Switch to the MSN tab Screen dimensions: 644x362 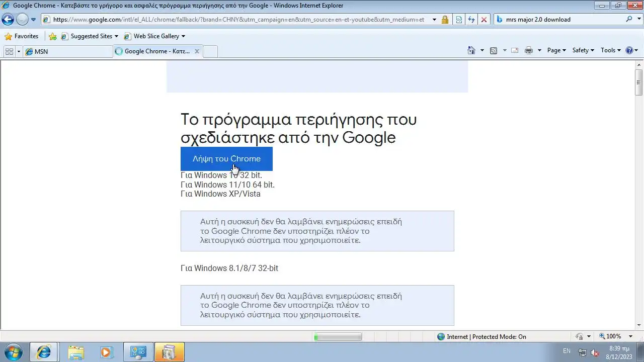coord(68,51)
